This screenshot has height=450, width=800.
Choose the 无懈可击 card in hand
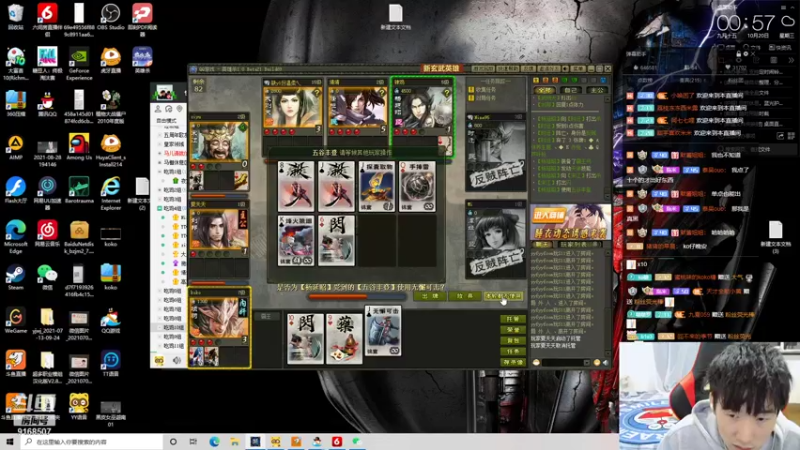point(383,331)
